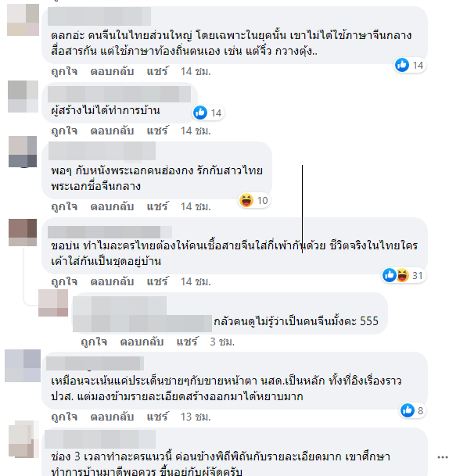Share the comment about พระเอกคนฮ่องกง

pyautogui.click(x=157, y=206)
